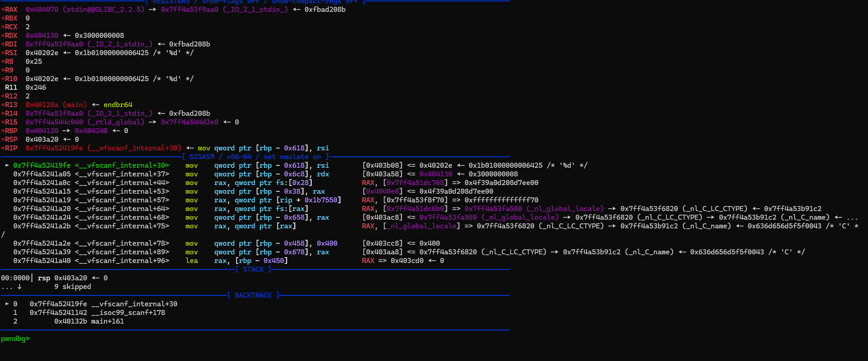Select the R14 register label
This screenshot has width=868, height=361.
click(11, 113)
